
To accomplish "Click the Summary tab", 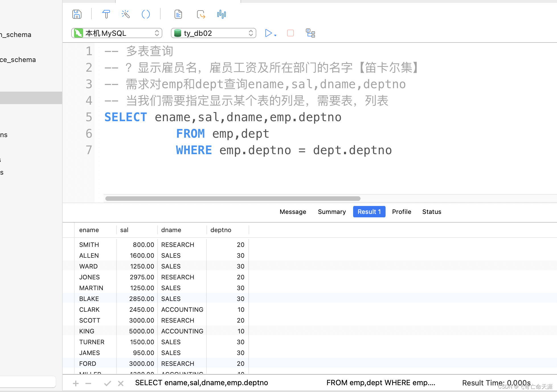I will [x=331, y=212].
